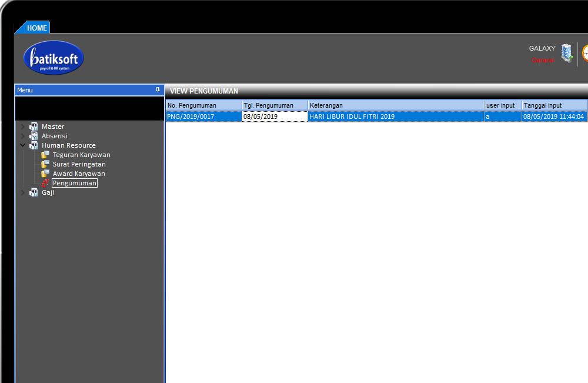Click the Teguran Karyawan folder icon

(45, 155)
